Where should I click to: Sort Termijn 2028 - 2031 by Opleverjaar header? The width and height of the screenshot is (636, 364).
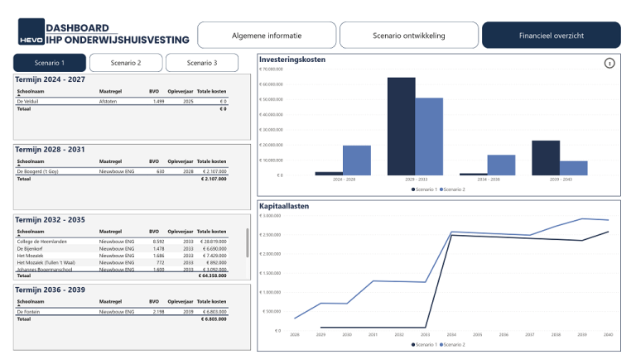(x=181, y=161)
